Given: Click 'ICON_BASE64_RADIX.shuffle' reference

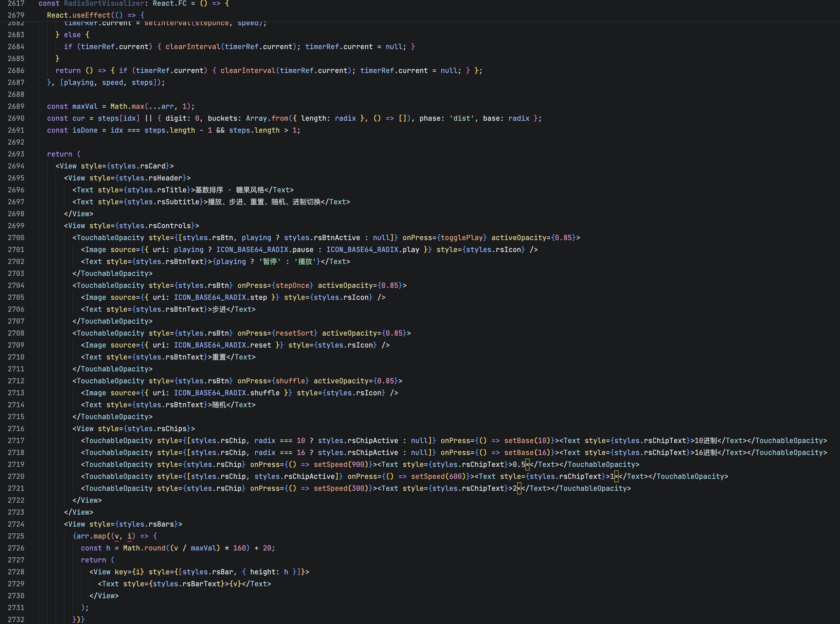Looking at the screenshot, I should (x=227, y=393).
